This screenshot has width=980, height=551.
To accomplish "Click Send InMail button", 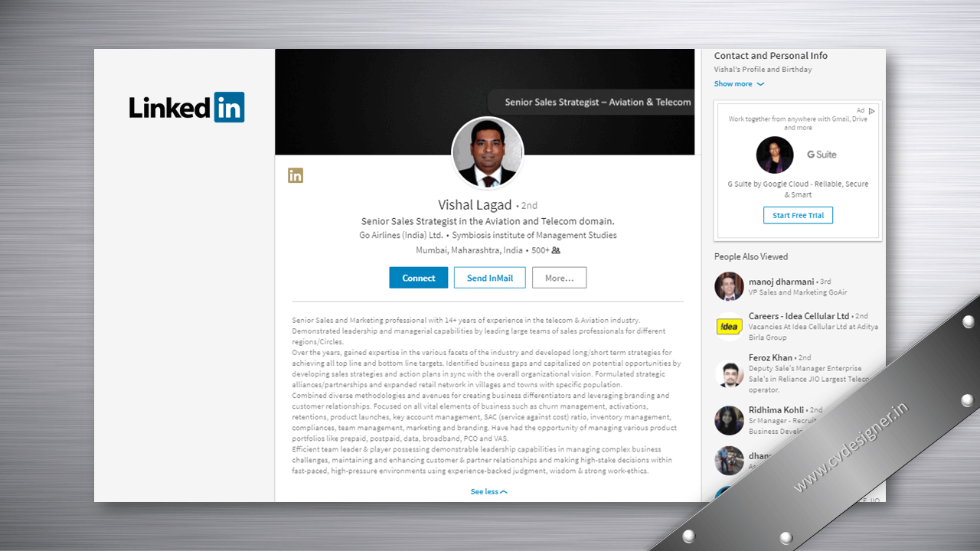I will click(490, 278).
